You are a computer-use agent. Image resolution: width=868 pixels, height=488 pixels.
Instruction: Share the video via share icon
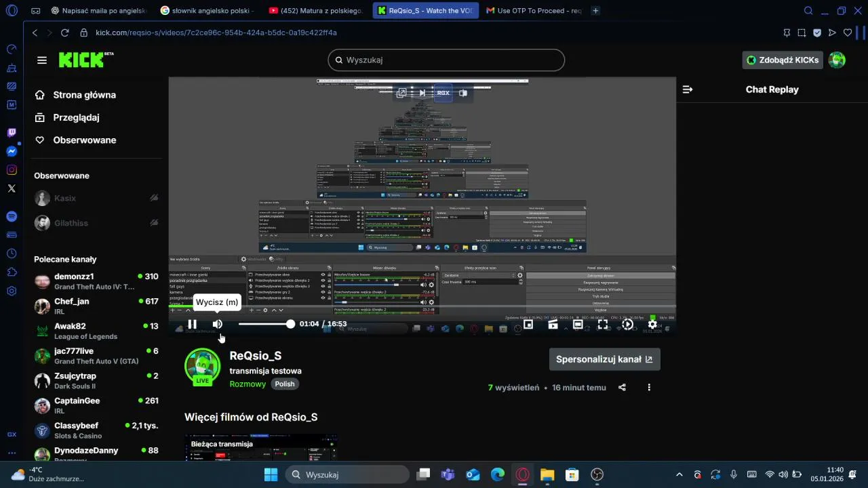point(622,388)
